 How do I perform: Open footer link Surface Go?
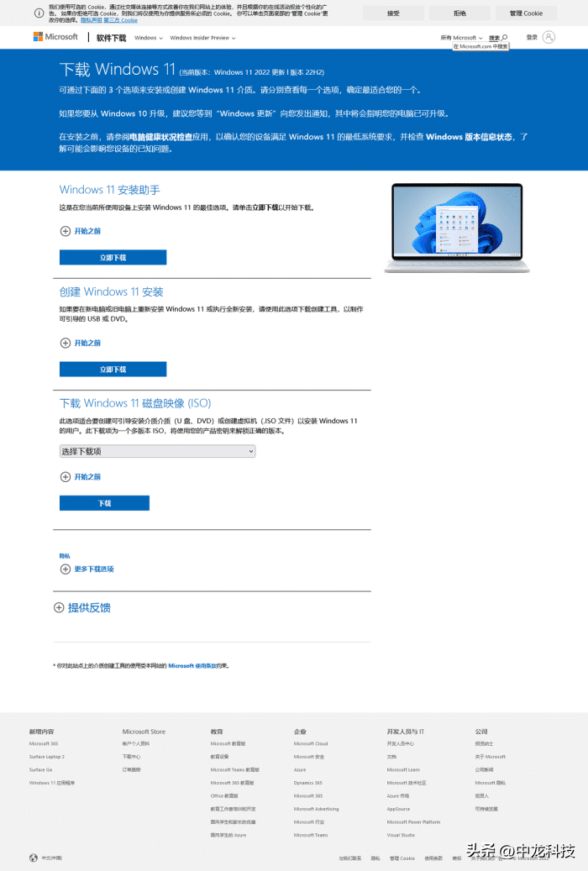pos(40,770)
